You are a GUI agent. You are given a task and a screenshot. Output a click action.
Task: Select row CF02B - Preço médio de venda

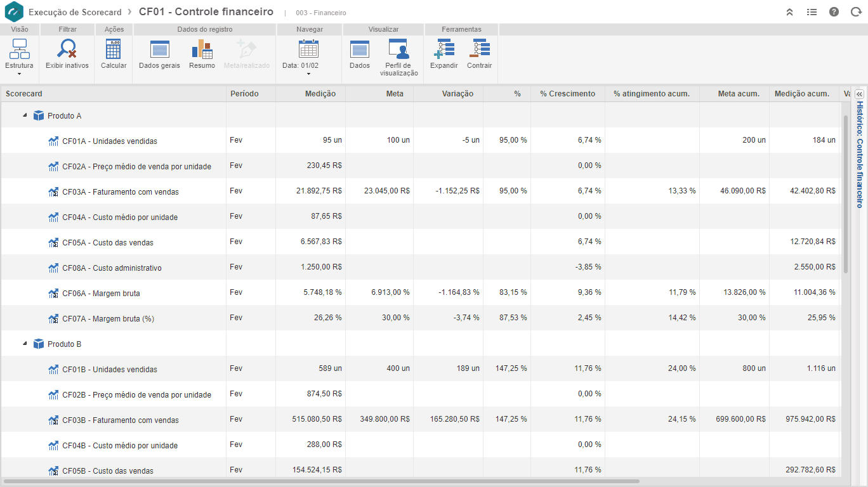click(420, 394)
